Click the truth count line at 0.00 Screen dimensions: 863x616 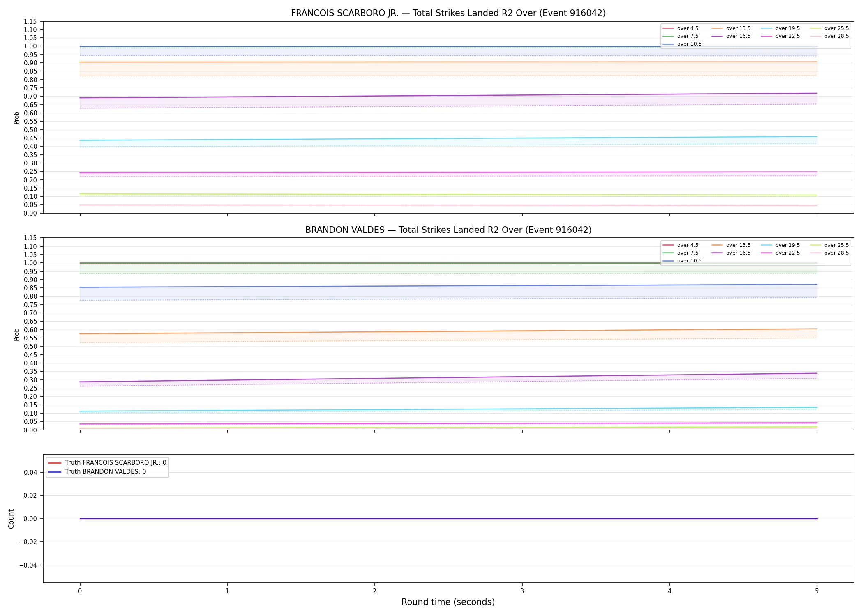(x=448, y=519)
